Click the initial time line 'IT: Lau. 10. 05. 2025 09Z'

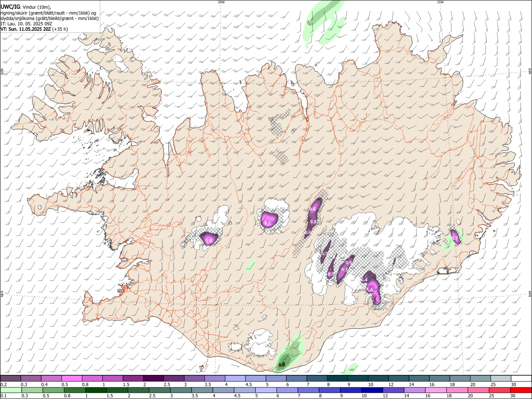tap(26, 24)
